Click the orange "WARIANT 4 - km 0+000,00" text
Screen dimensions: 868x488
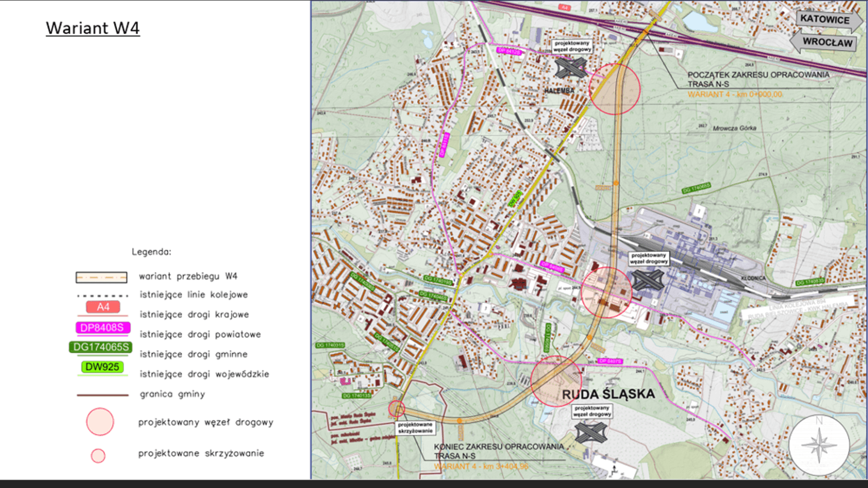tap(735, 94)
